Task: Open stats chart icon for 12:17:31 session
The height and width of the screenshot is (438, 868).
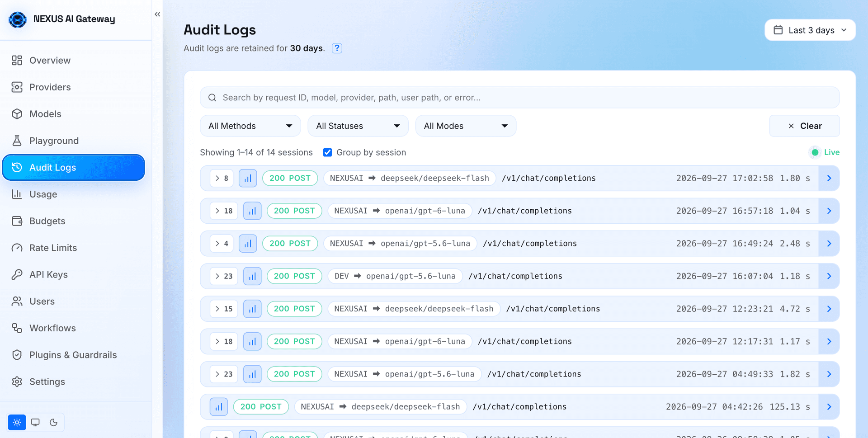Action: click(252, 341)
